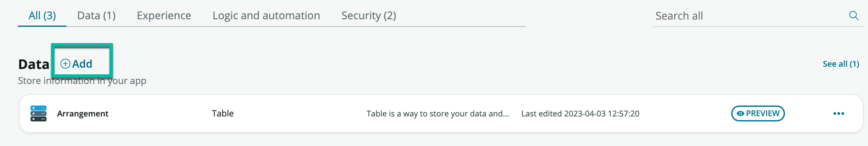This screenshot has height=146, width=868.
Task: Click the plus circle icon beside Add
Action: pos(65,64)
